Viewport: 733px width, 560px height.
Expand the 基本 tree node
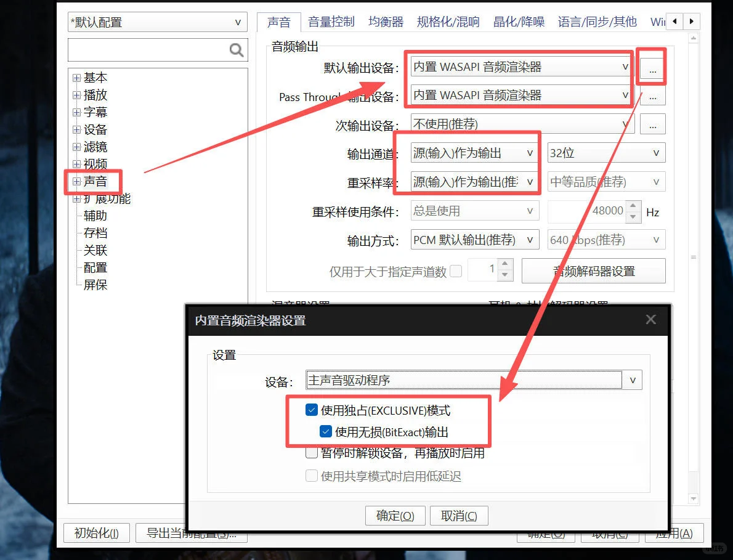click(78, 78)
